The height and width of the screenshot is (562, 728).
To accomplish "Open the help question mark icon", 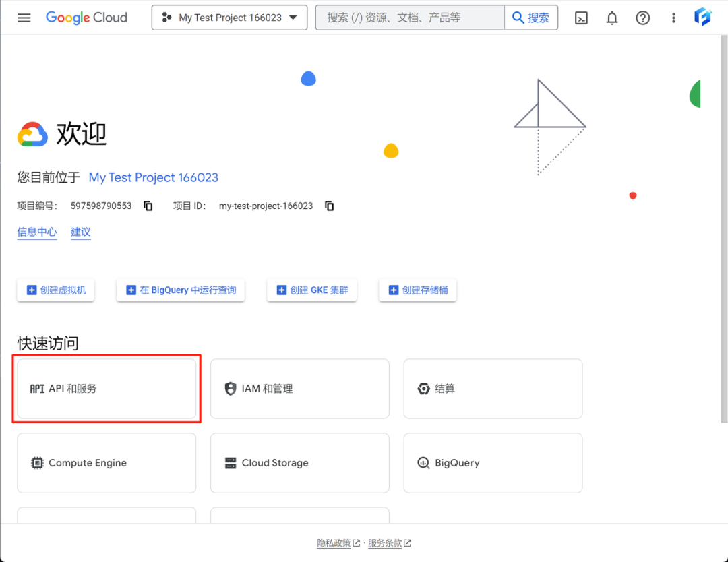I will pyautogui.click(x=642, y=18).
